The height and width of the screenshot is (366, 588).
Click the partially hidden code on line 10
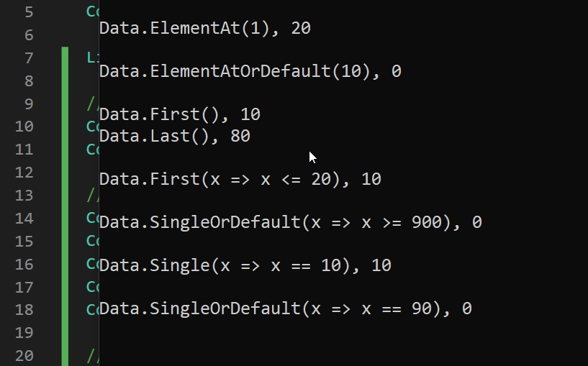coord(93,127)
